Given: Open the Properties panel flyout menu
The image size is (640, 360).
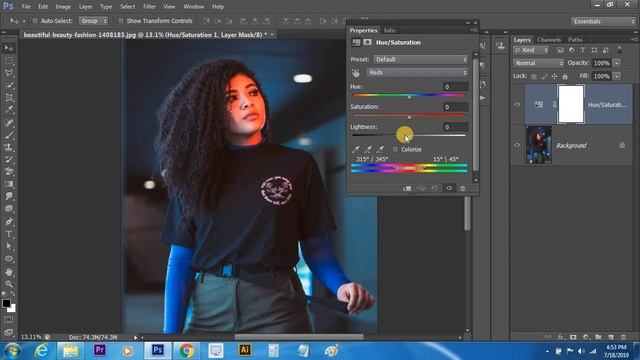Looking at the screenshot, I should tap(473, 30).
